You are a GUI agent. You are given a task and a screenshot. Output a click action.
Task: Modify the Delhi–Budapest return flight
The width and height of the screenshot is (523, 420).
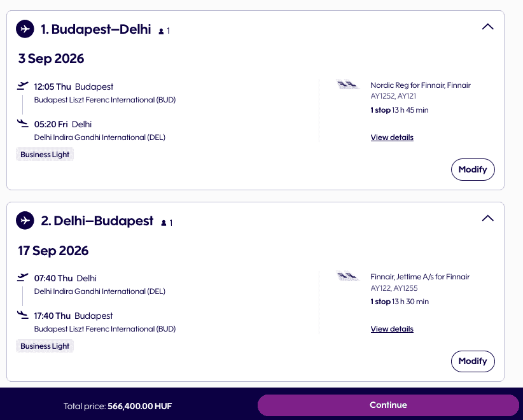[x=473, y=361]
